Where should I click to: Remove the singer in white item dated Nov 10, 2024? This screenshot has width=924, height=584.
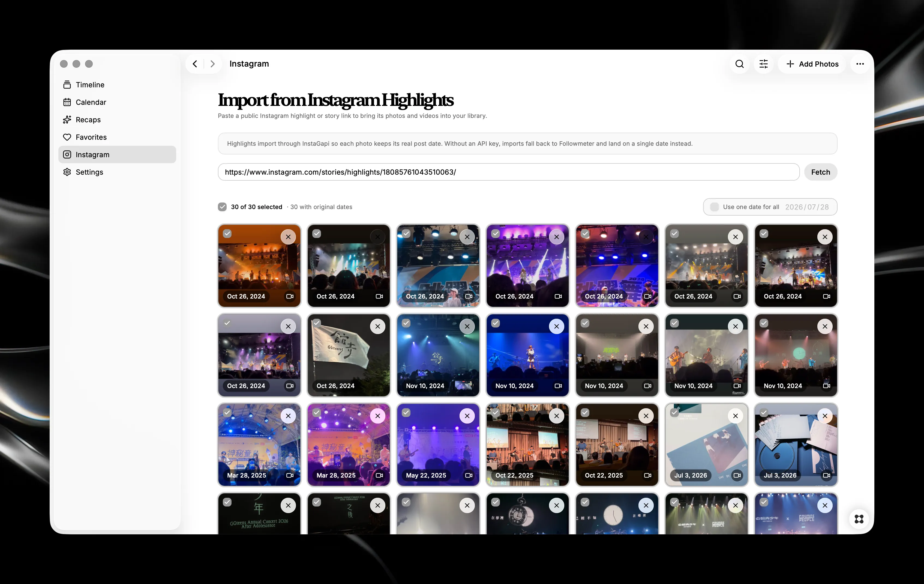[556, 326]
